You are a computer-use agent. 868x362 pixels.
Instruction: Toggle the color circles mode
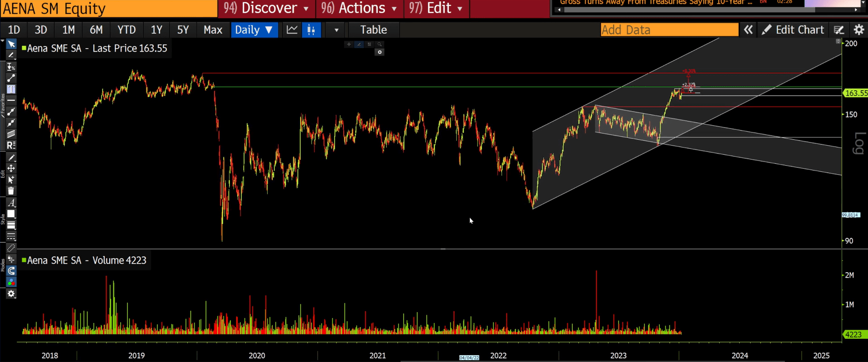tap(11, 282)
